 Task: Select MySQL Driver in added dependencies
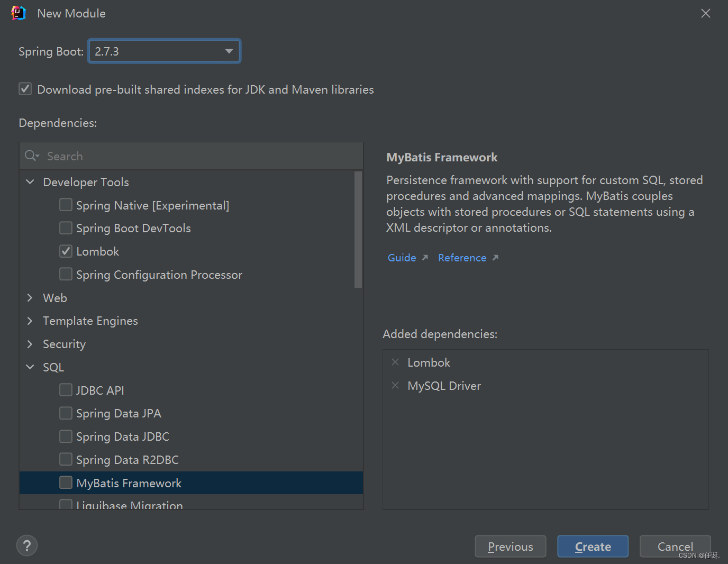(x=444, y=386)
